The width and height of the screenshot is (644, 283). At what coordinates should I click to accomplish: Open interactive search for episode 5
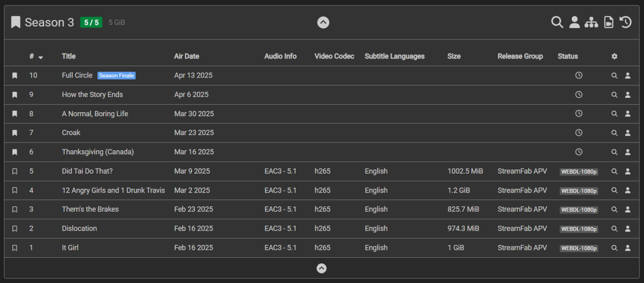click(x=627, y=171)
